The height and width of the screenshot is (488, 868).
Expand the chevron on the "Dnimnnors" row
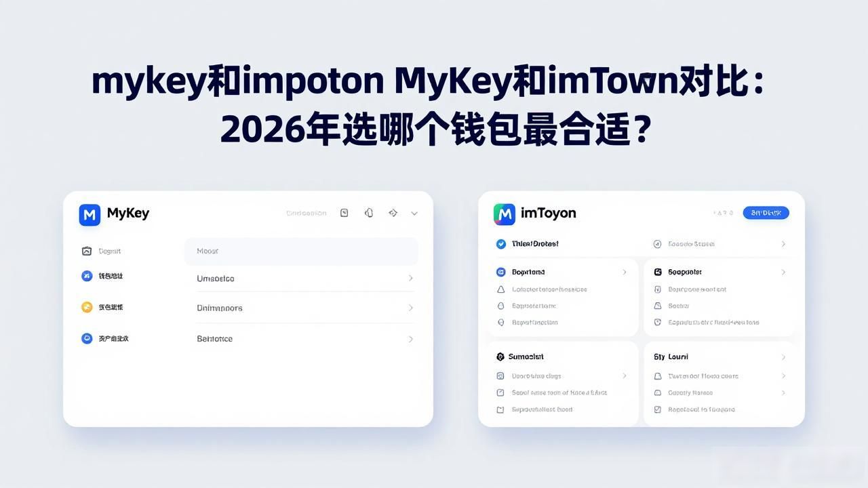(x=410, y=308)
